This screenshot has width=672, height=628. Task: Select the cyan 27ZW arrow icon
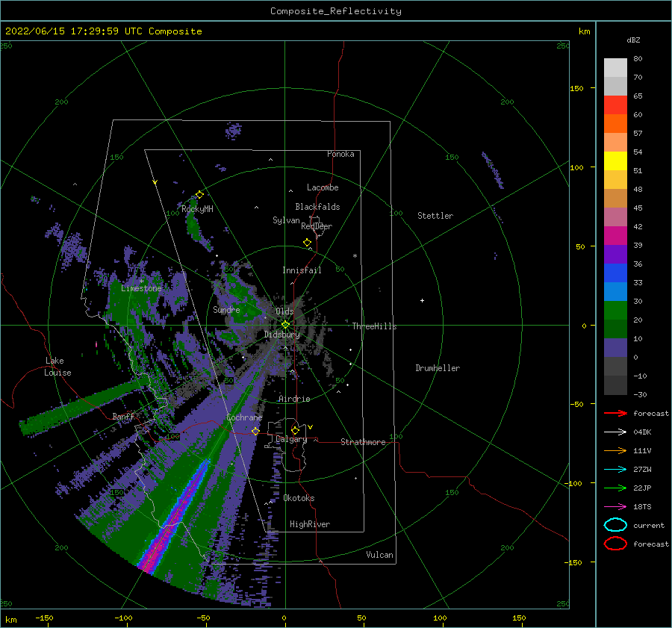click(x=615, y=470)
